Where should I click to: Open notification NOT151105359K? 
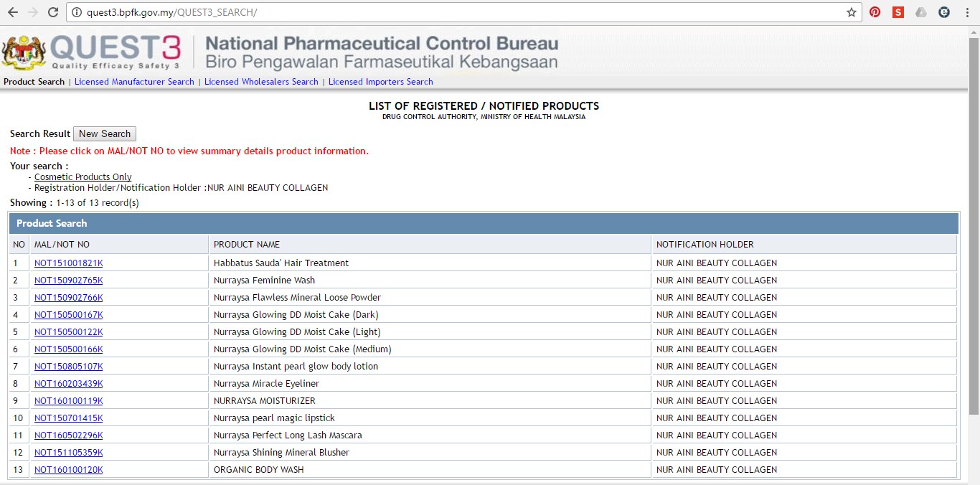68,453
